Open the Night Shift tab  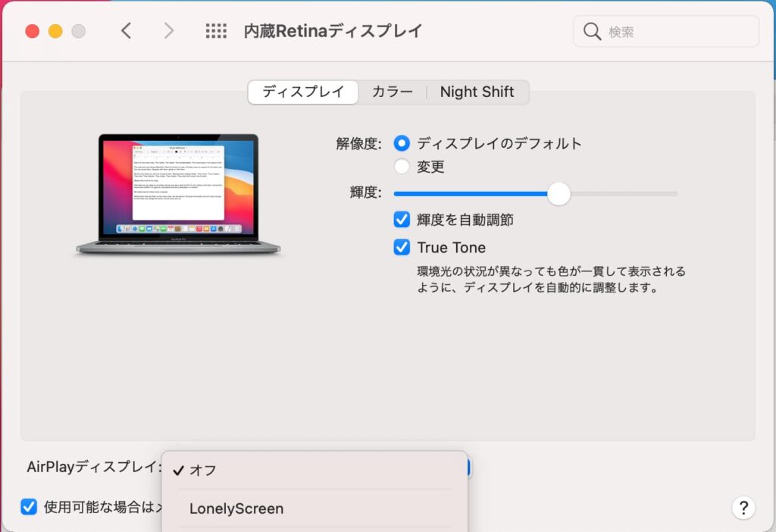pyautogui.click(x=477, y=92)
